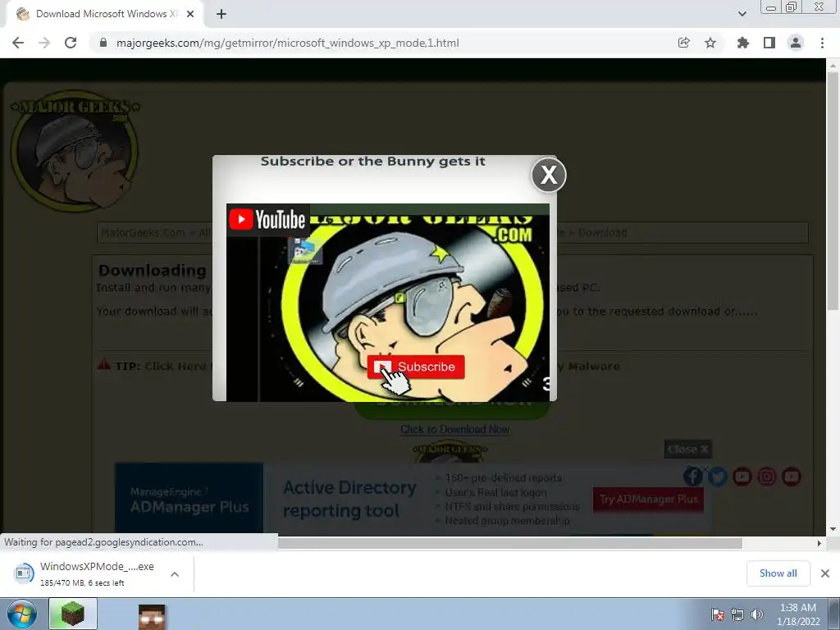Open the YouTube logo link on the video
The width and height of the screenshot is (840, 630).
click(267, 220)
